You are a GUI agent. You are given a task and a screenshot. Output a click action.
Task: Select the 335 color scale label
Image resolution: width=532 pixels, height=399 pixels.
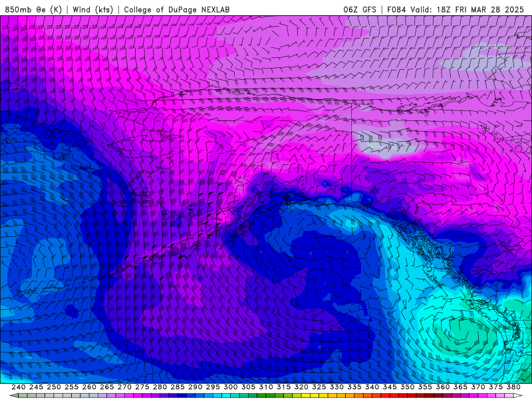[x=354, y=387]
